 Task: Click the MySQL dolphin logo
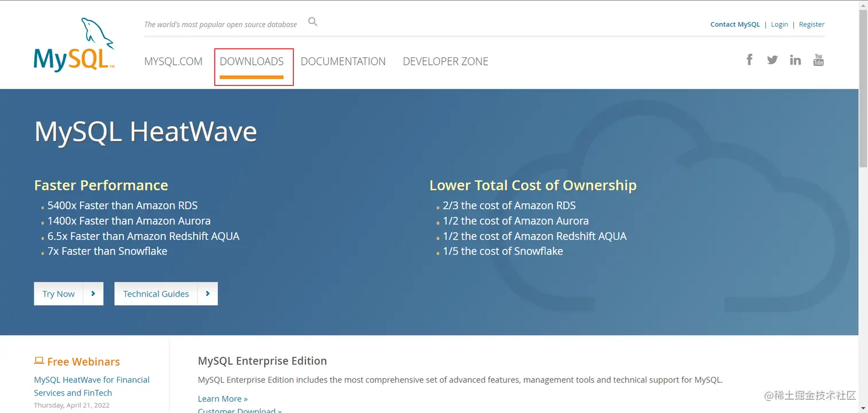74,45
